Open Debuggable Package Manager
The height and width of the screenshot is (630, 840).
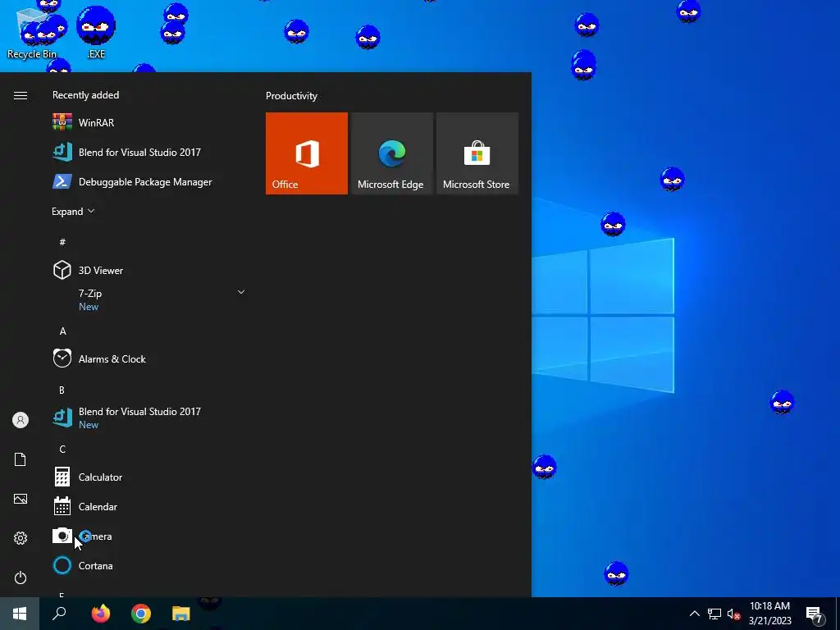coord(148,181)
